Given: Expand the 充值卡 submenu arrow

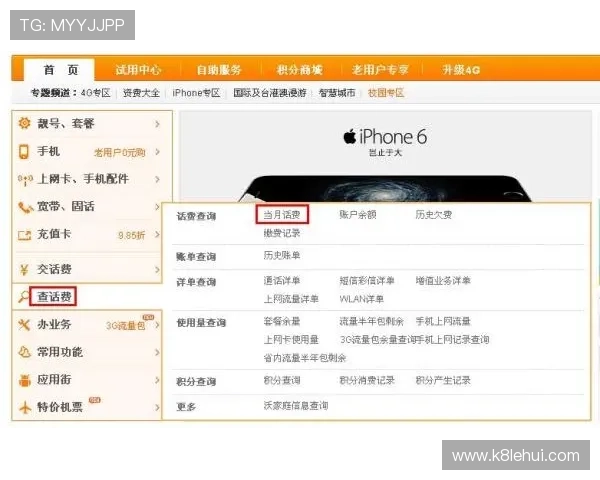Looking at the screenshot, I should tap(157, 234).
